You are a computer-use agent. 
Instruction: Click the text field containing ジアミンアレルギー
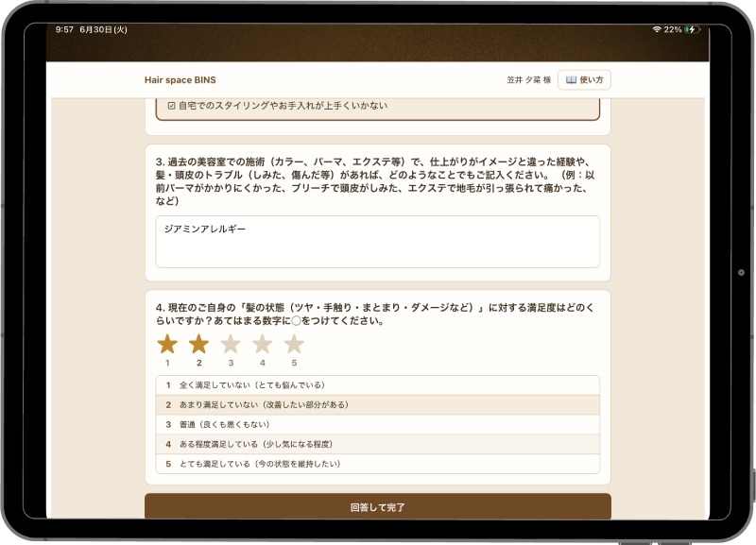378,242
